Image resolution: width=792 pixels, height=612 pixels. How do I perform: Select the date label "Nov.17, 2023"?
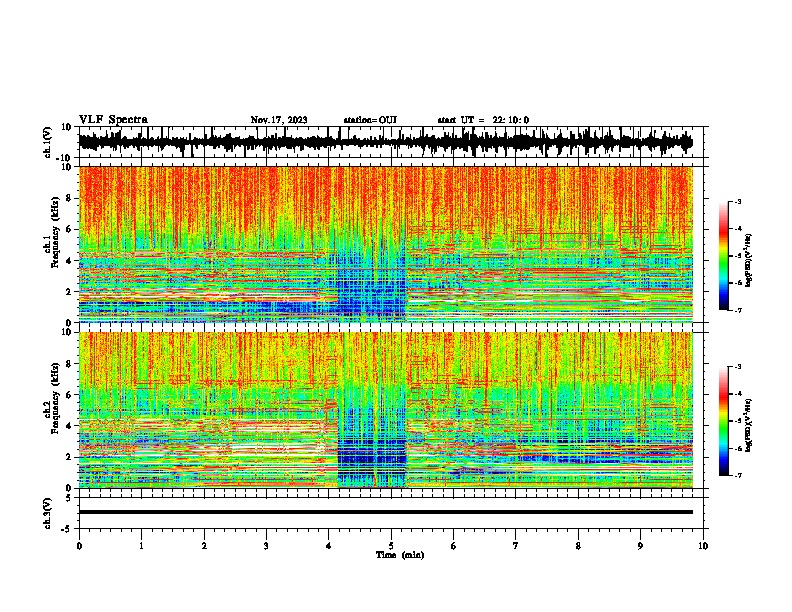[279, 120]
